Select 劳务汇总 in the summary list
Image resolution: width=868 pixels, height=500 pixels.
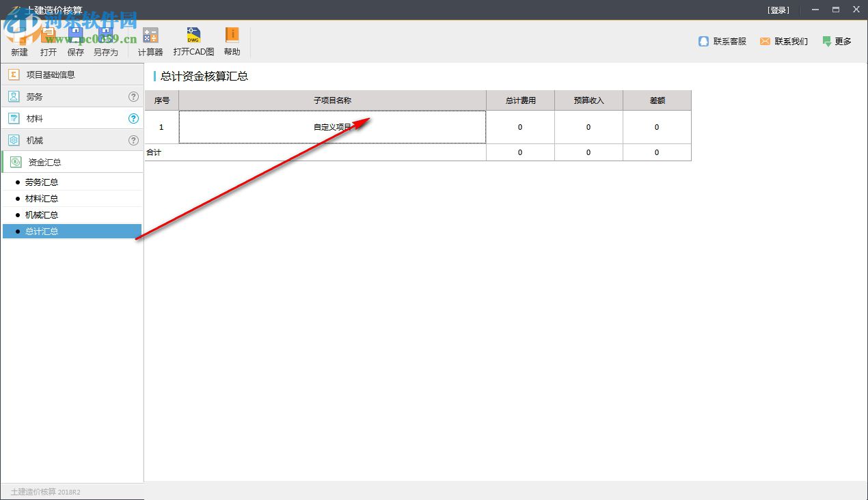point(72,182)
